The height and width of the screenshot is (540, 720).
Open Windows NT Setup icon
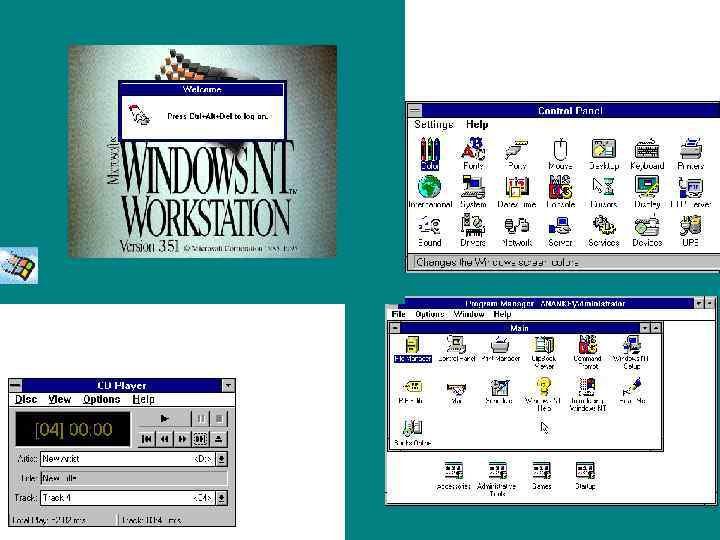coord(632,353)
